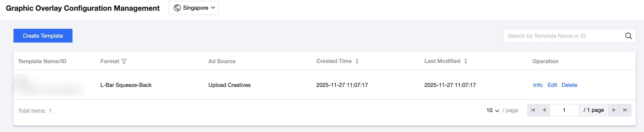The width and height of the screenshot is (644, 132).
Task: Go to next page arrow
Action: (614, 110)
